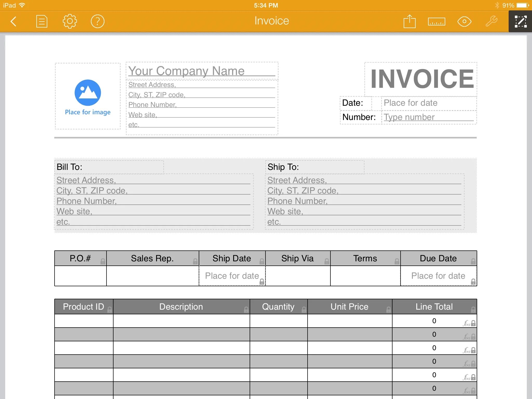
Task: Select the Description column header
Action: [181, 307]
